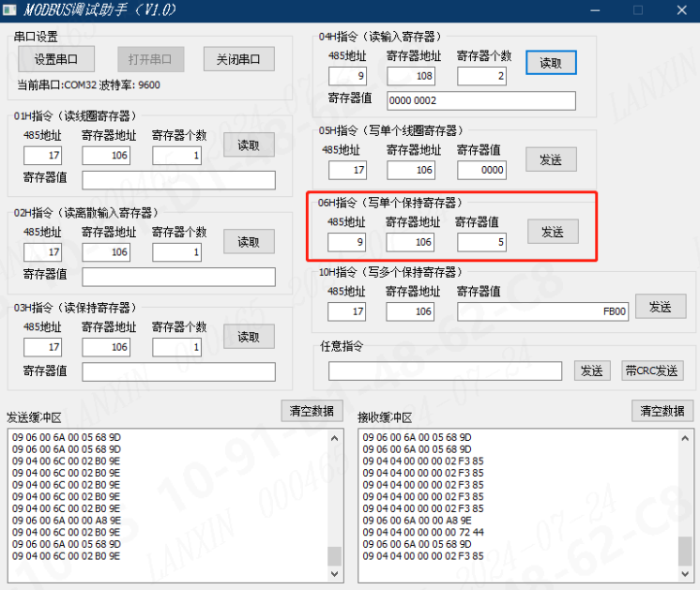Minimize the MODBUS调试助手 window
This screenshot has height=590, width=700.
[595, 10]
